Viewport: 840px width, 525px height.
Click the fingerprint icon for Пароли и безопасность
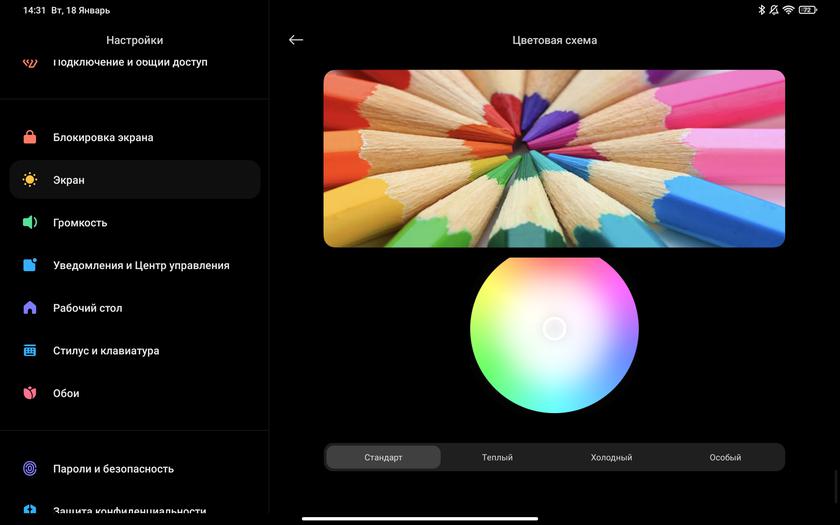pos(30,468)
